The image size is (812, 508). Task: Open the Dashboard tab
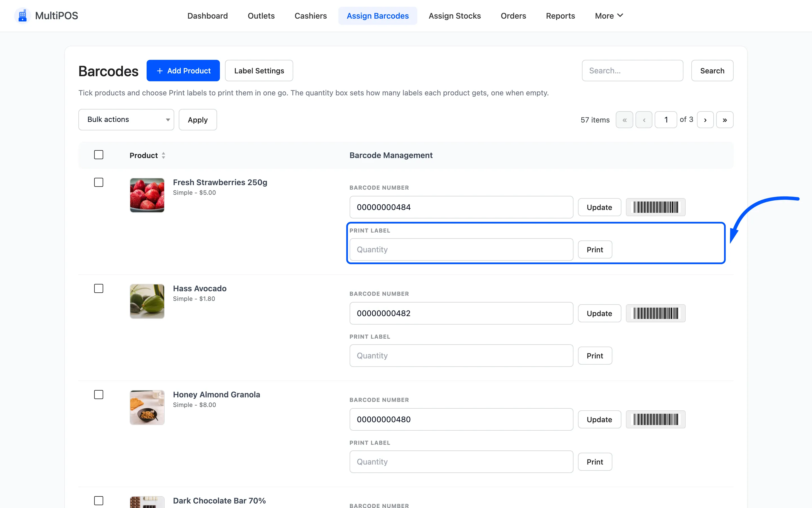(x=207, y=16)
